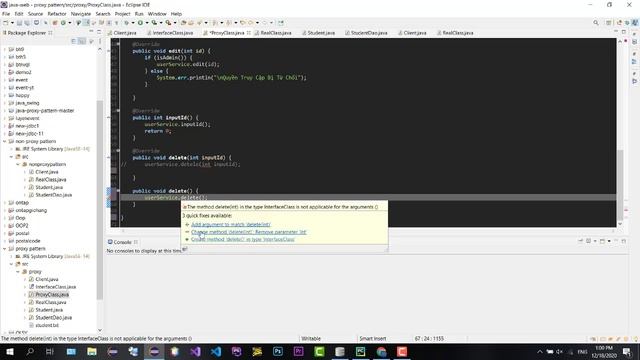Screen dimensions: 640x360
Task: Open Chrome from the taskbar
Action: pos(381,351)
